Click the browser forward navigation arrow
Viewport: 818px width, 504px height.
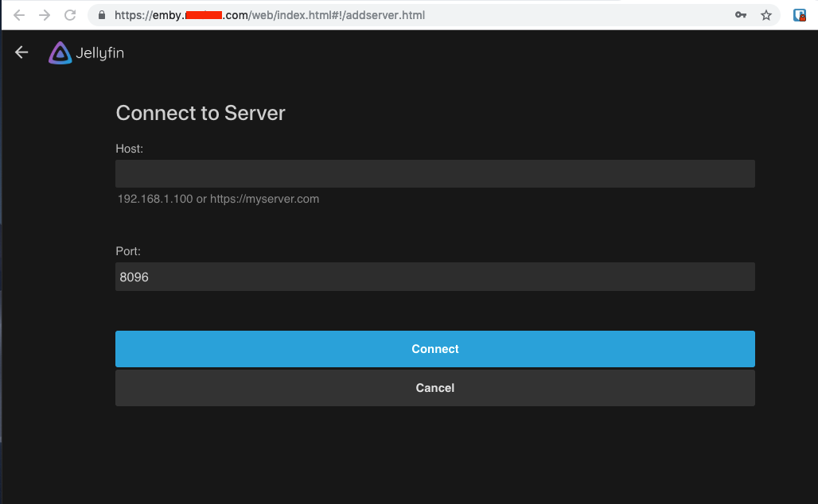[44, 14]
